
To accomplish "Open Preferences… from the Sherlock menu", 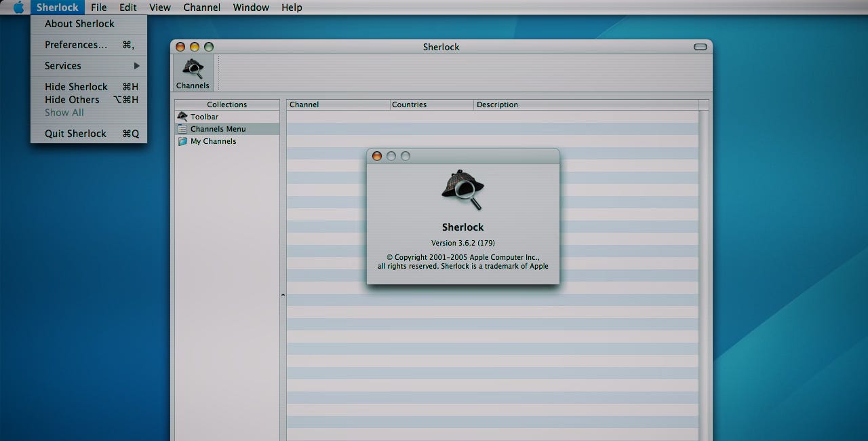I will [89, 45].
